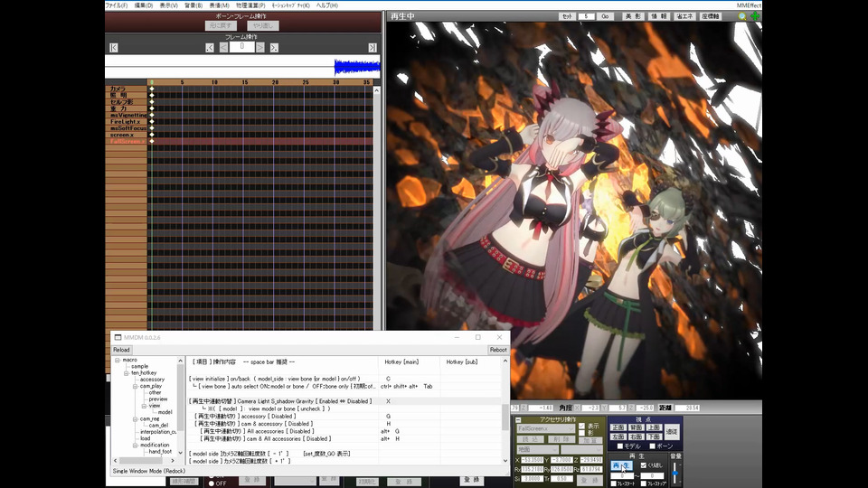
Task: Collapse the cam_play tree node
Action: click(135, 386)
